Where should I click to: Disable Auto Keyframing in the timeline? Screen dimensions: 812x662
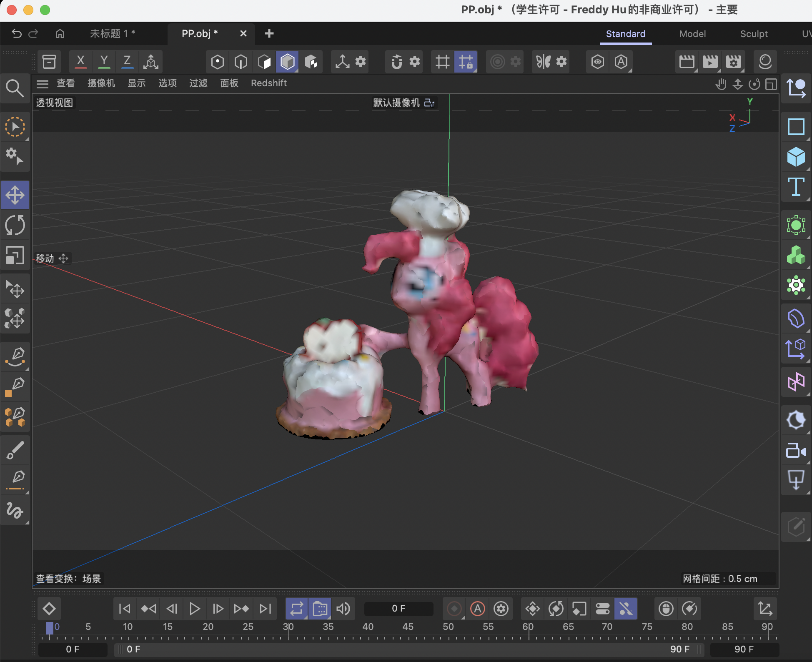(477, 609)
